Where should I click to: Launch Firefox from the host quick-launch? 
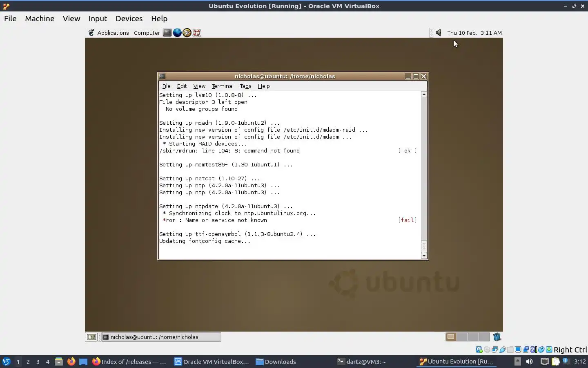pyautogui.click(x=71, y=361)
